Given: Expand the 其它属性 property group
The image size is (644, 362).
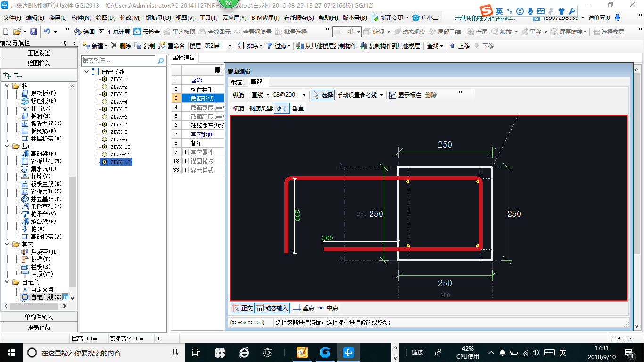Looking at the screenshot, I should 185,152.
